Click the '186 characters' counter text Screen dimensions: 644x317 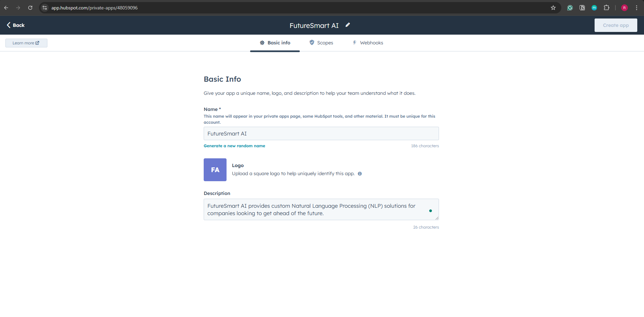click(x=425, y=146)
